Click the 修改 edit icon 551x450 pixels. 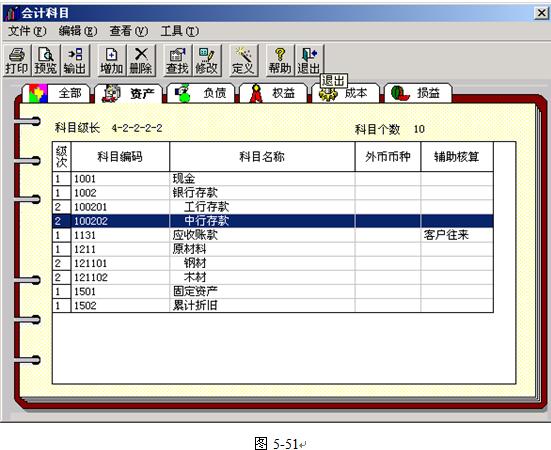[207, 61]
